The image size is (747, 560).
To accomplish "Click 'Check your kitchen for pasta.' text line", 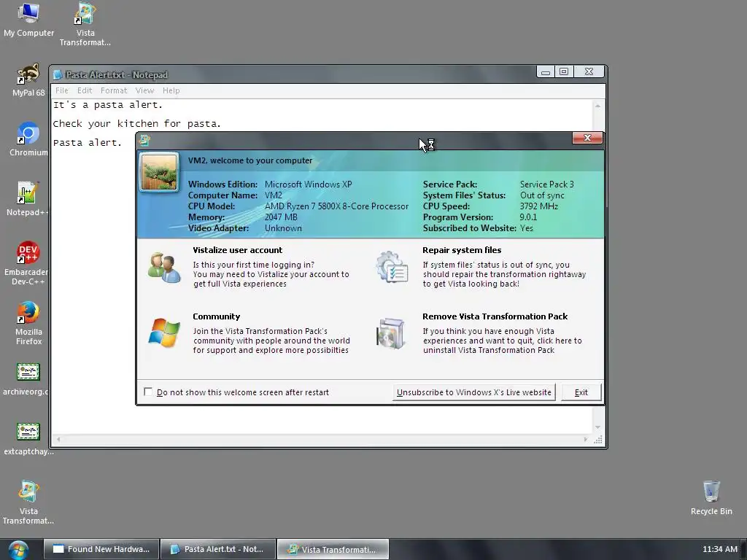I will pyautogui.click(x=136, y=124).
